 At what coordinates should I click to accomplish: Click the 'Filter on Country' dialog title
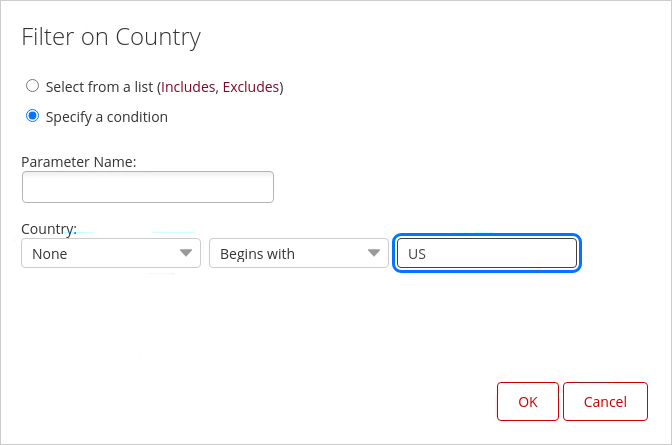coord(111,37)
